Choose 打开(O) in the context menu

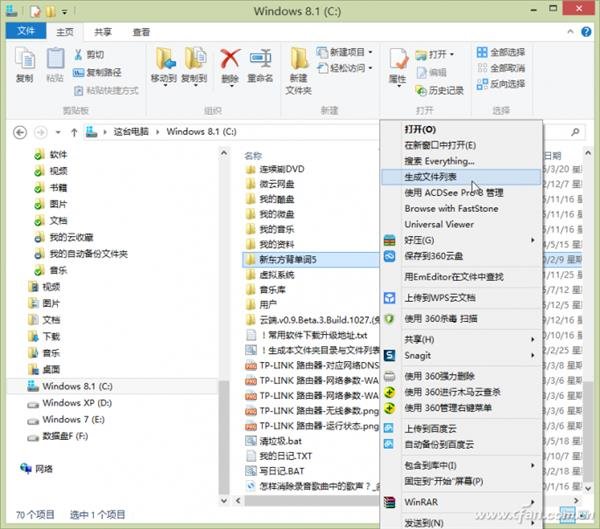pyautogui.click(x=461, y=129)
